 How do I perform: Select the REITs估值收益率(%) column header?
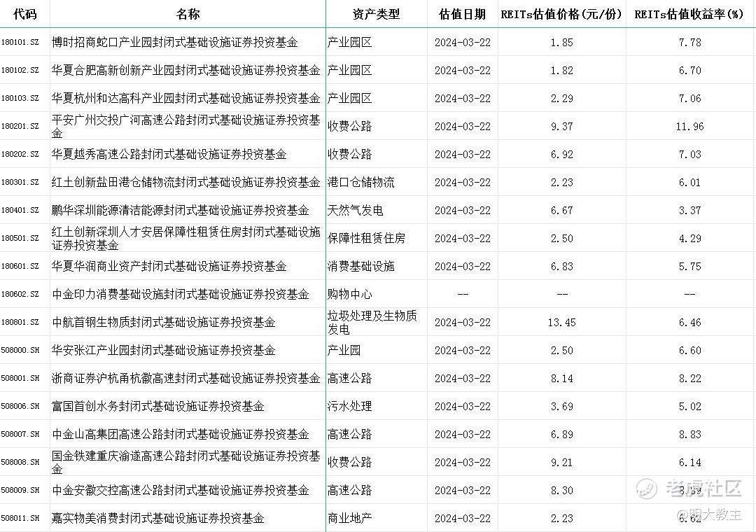click(689, 14)
